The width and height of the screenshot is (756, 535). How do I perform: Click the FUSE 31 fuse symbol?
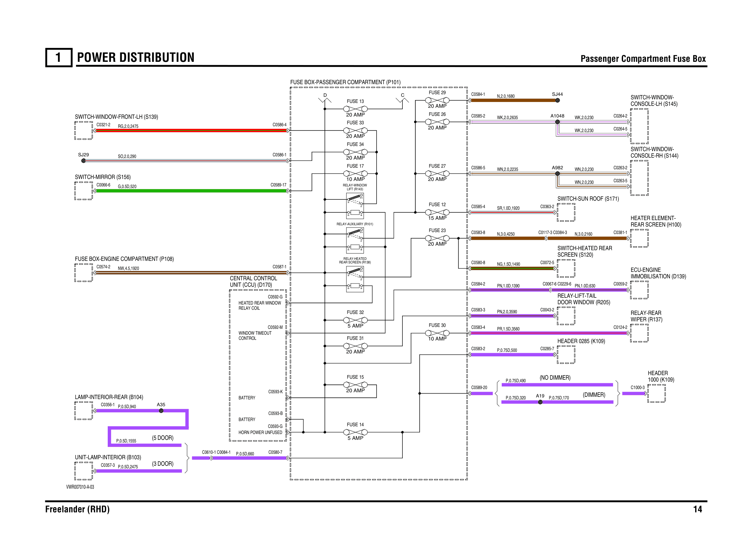(355, 346)
